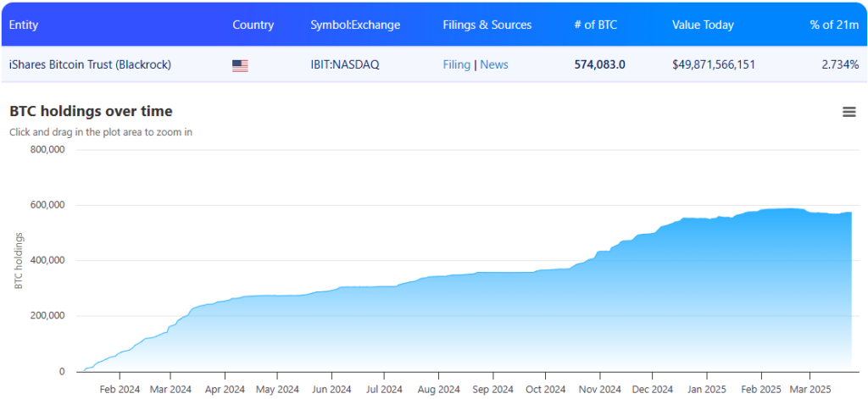Click the BTC holdings axis title
This screenshot has height=399, width=868.
(x=19, y=261)
